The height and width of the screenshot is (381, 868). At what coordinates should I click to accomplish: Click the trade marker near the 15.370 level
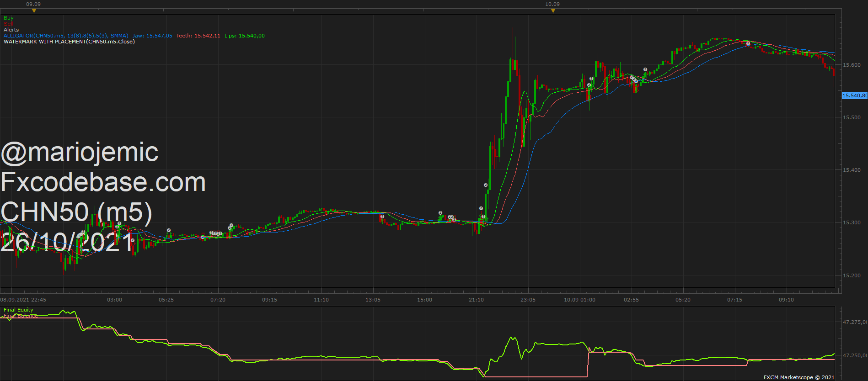(486, 185)
